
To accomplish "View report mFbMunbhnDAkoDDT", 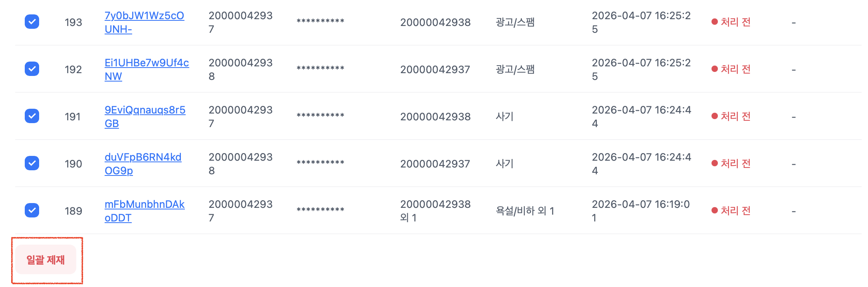I will (x=144, y=205).
